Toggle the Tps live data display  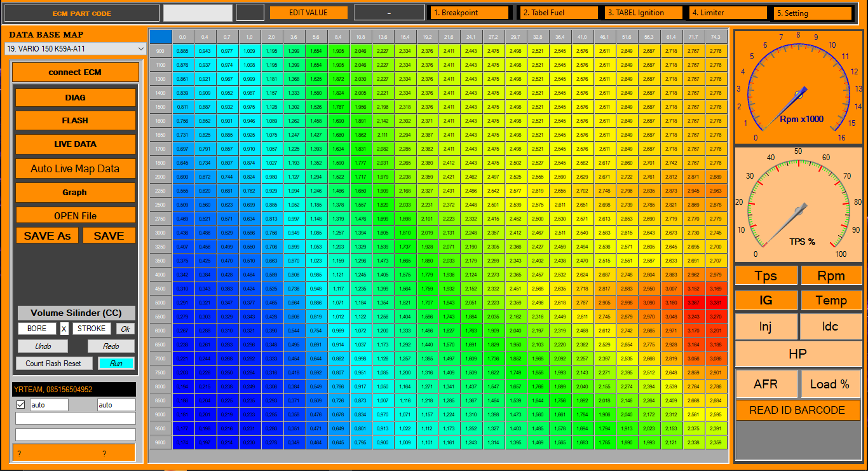coord(766,275)
